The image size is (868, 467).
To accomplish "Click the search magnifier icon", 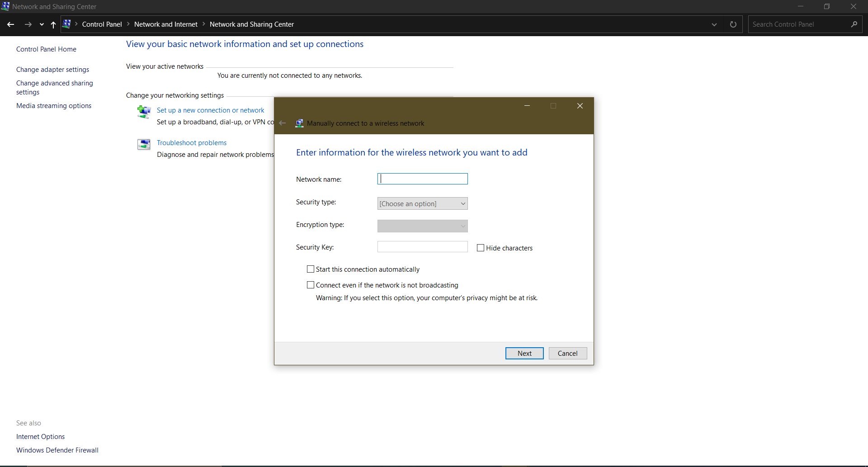I will pos(854,24).
